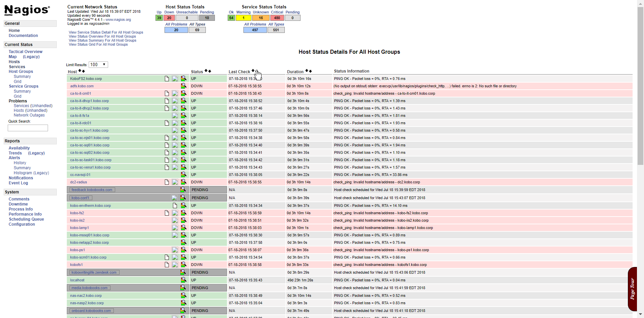This screenshot has height=318, width=644.
Task: Open the Limit Results dropdown
Action: (x=98, y=64)
